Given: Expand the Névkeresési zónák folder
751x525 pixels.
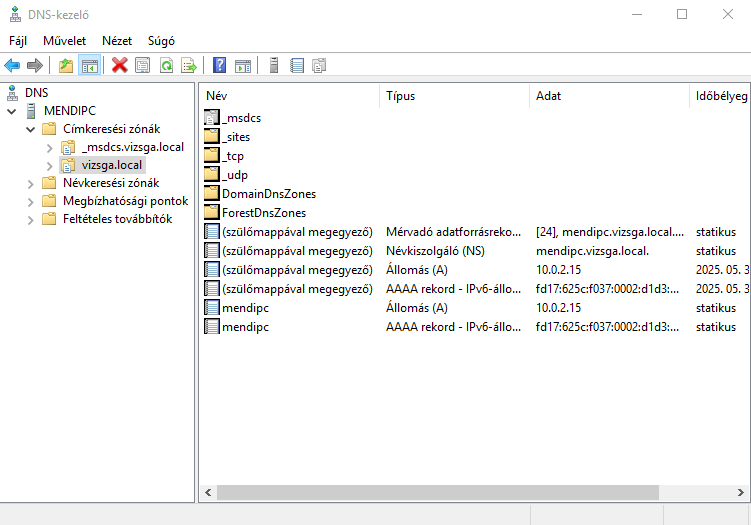Looking at the screenshot, I should coord(31,183).
